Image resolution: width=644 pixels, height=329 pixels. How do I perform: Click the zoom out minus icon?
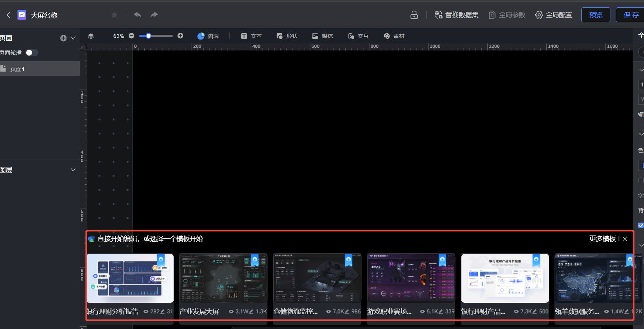pos(131,36)
